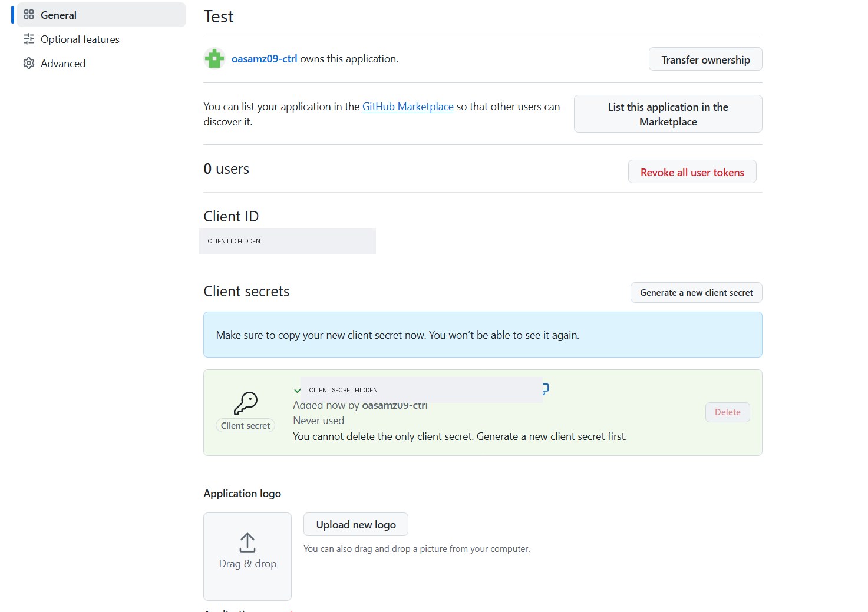Click the General grid icon in sidebar
The width and height of the screenshot is (868, 612).
click(29, 15)
